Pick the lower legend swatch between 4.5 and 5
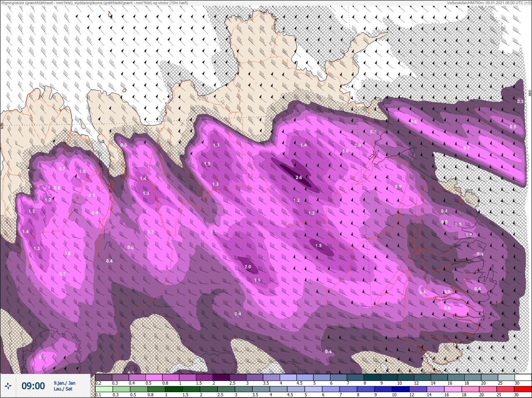This screenshot has height=398, width=532. click(x=296, y=389)
